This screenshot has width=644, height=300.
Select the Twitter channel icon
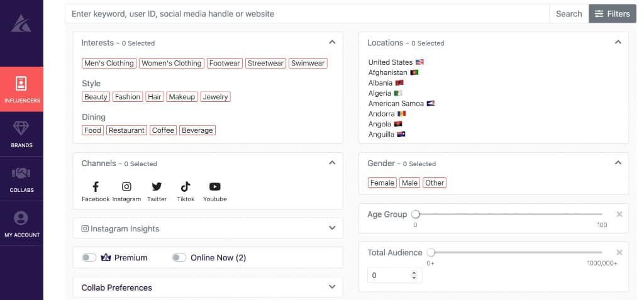(157, 187)
